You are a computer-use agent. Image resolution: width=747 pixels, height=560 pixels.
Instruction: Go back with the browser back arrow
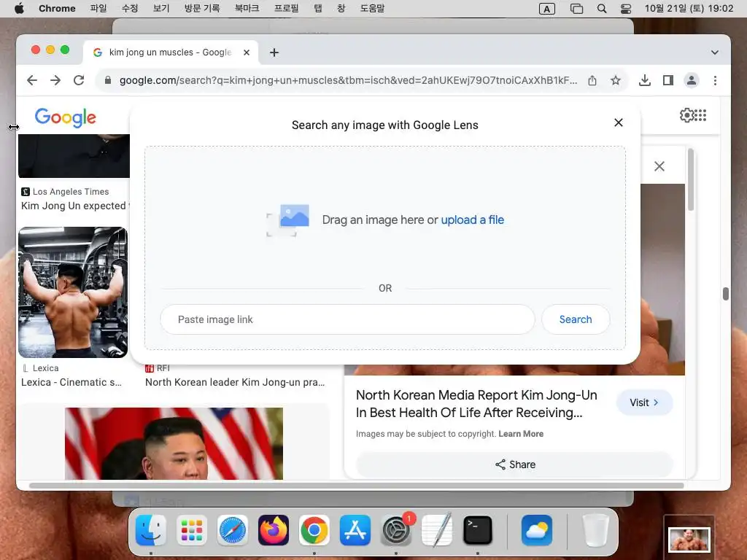[32, 80]
